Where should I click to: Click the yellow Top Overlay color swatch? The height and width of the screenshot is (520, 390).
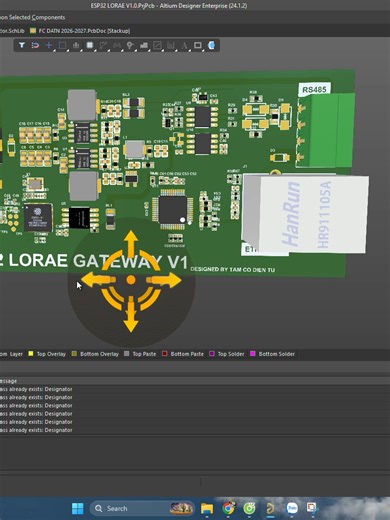(31, 353)
